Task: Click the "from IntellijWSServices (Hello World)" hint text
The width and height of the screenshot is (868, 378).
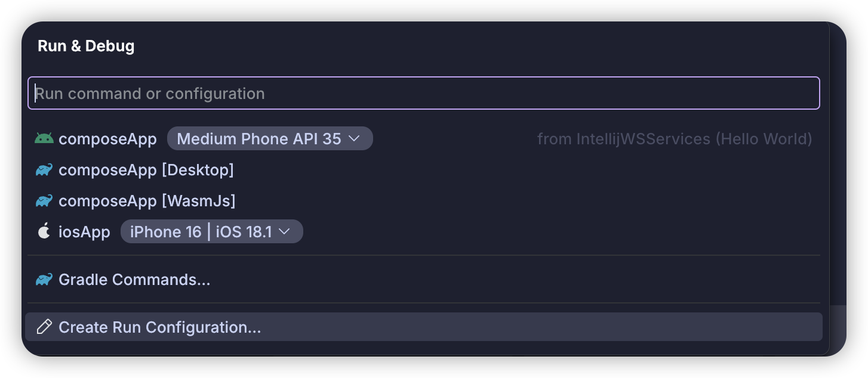Action: point(675,139)
